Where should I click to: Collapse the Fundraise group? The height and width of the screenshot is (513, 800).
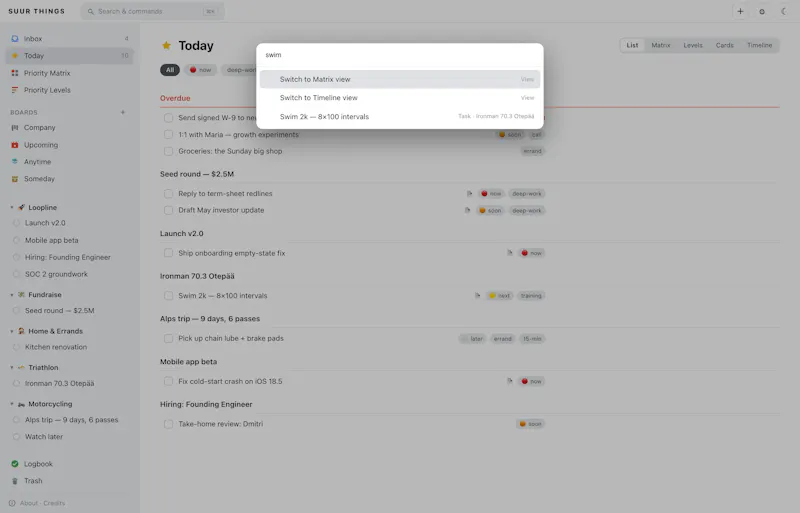(12, 295)
